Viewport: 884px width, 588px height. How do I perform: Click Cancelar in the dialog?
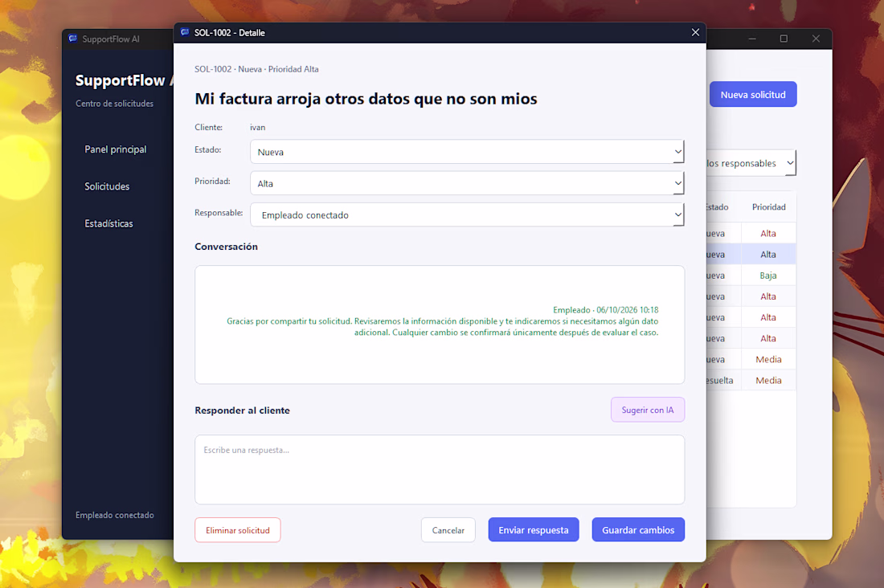448,530
